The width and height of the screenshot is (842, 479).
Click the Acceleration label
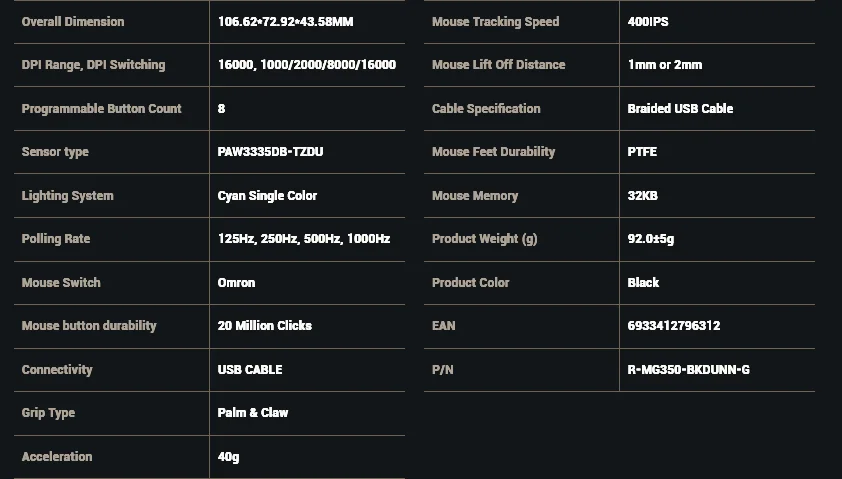(x=57, y=457)
